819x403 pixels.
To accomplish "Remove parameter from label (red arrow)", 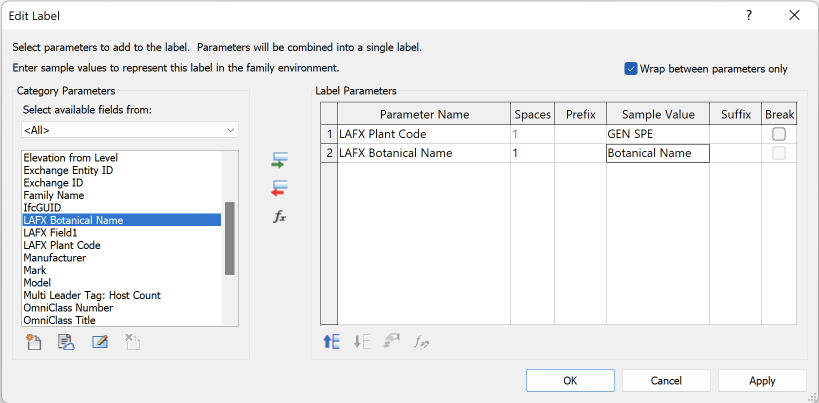I will click(280, 188).
